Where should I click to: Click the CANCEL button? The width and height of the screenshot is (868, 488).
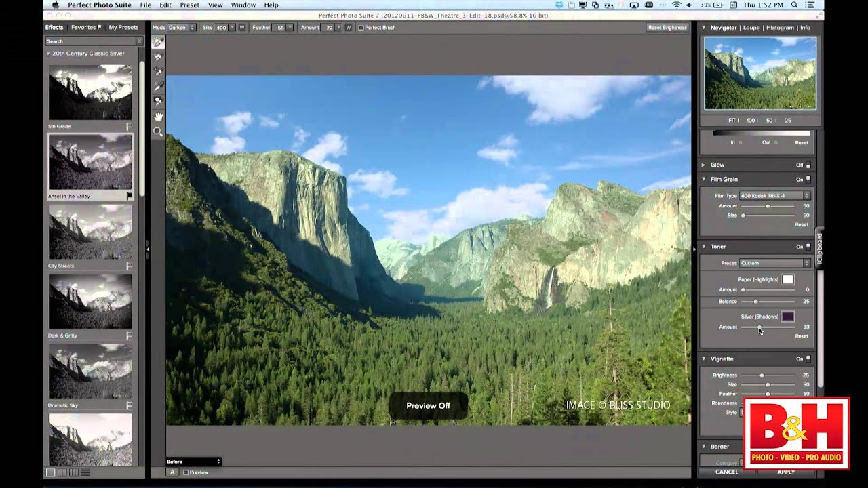(x=726, y=472)
